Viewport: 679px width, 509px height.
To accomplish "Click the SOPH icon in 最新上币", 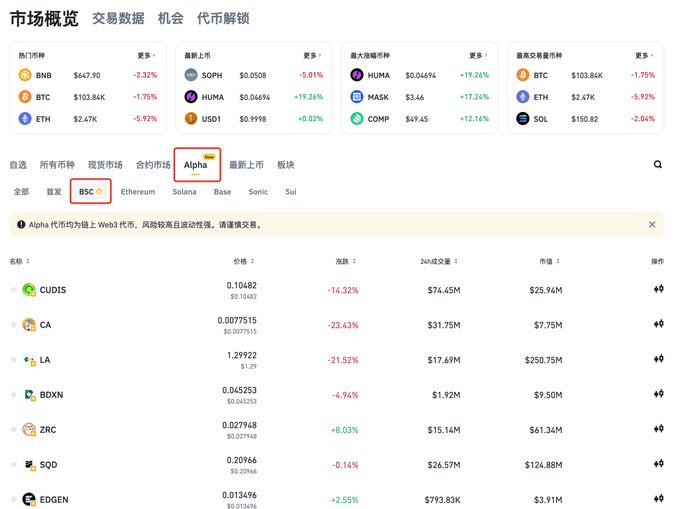I will point(191,75).
